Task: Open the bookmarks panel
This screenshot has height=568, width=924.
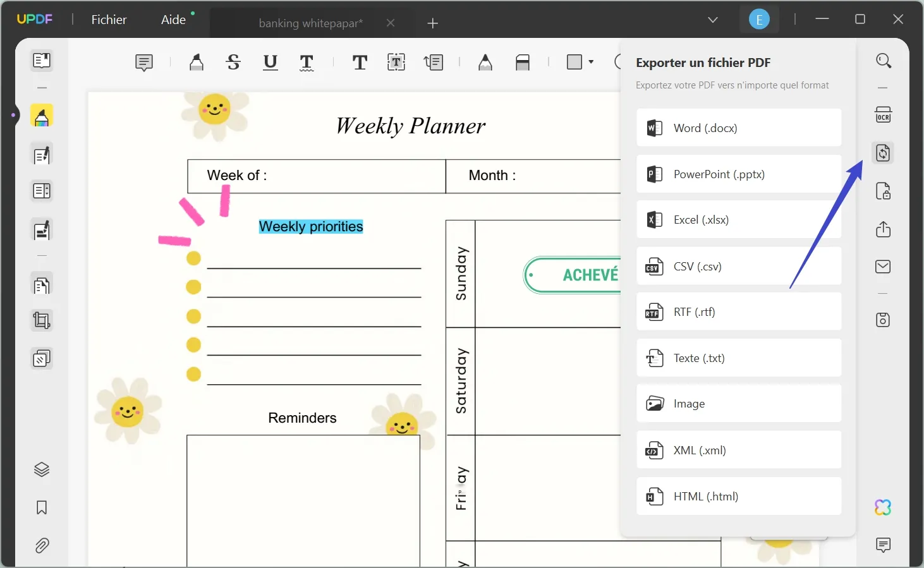Action: [42, 507]
